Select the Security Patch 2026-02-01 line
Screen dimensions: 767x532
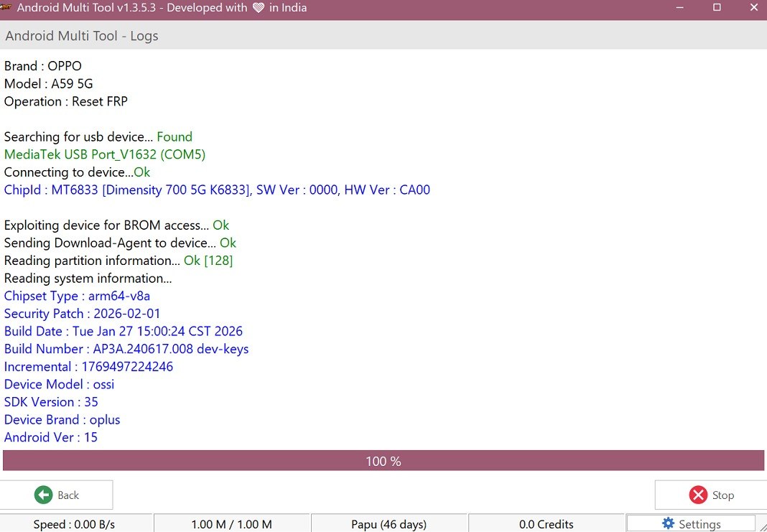[83, 314]
